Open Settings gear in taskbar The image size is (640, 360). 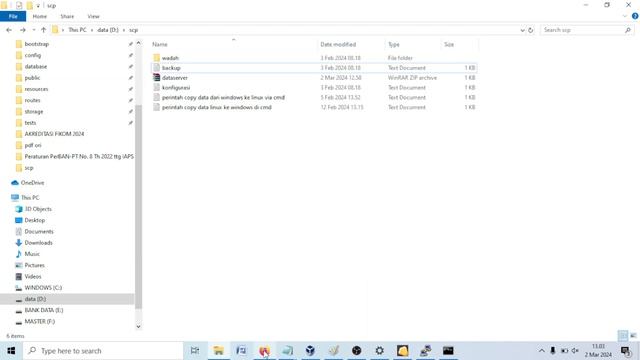(x=380, y=351)
